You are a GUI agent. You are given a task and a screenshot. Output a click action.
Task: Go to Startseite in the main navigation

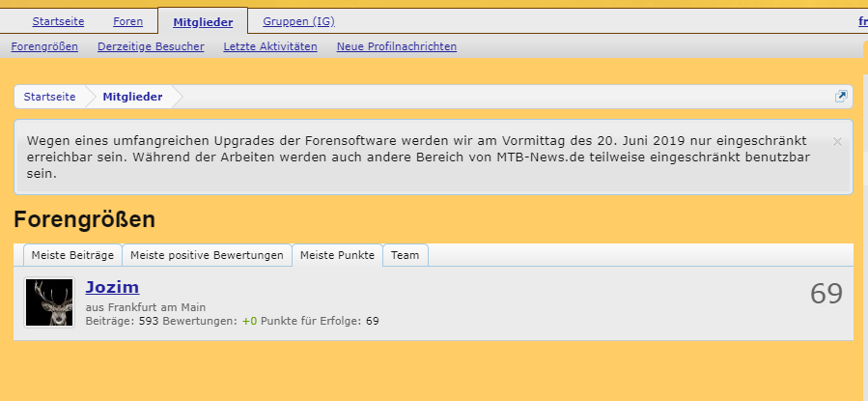coord(57,21)
